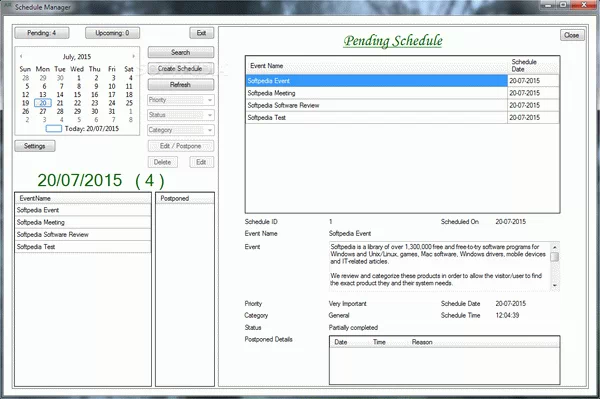This screenshot has height=399, width=600.
Task: Minimize the Schedule Manager window
Action: click(x=548, y=5)
